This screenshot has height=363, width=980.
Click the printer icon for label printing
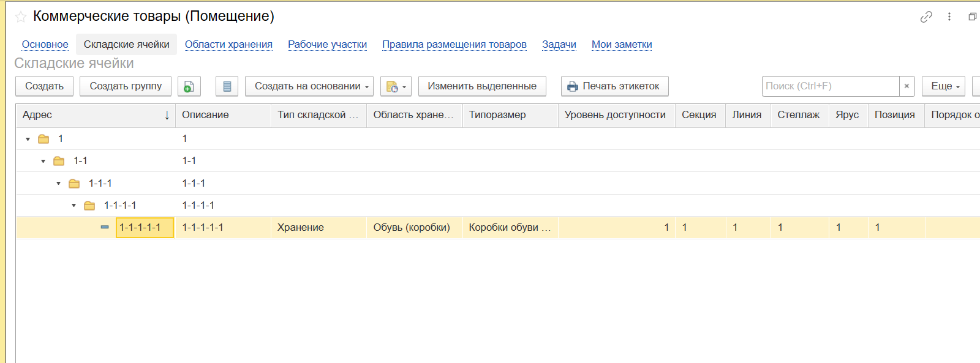[x=572, y=86]
